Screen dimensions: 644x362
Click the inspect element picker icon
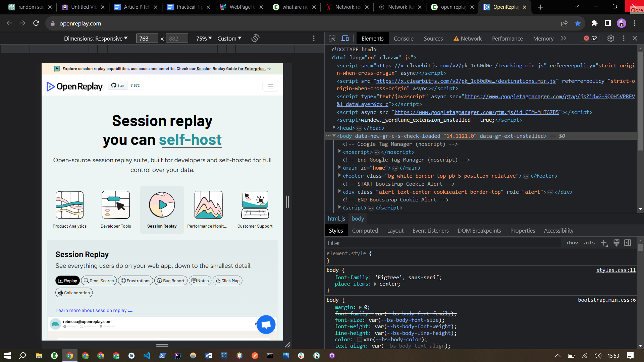(x=332, y=39)
